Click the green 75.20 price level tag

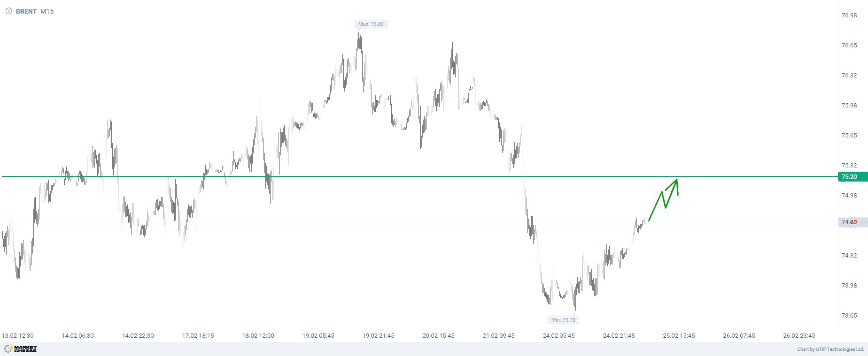(849, 177)
